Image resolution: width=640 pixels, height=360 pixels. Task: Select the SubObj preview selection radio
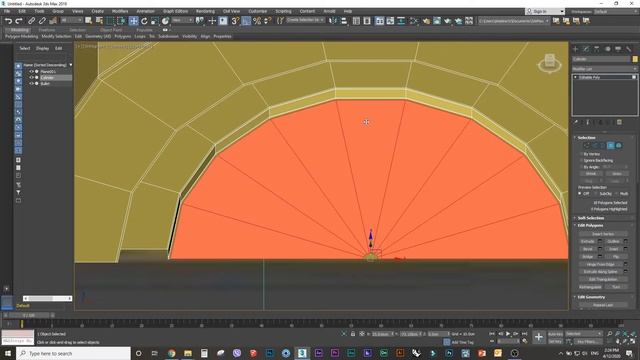(x=596, y=193)
